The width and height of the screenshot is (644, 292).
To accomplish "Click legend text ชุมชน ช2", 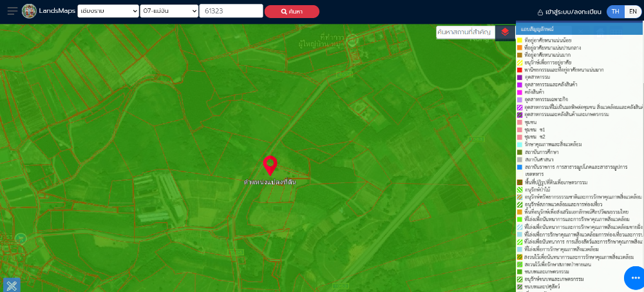I will point(535,137).
